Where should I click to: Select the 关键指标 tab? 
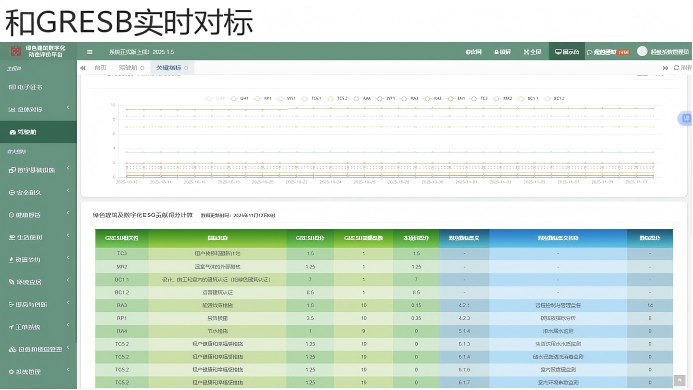(171, 68)
